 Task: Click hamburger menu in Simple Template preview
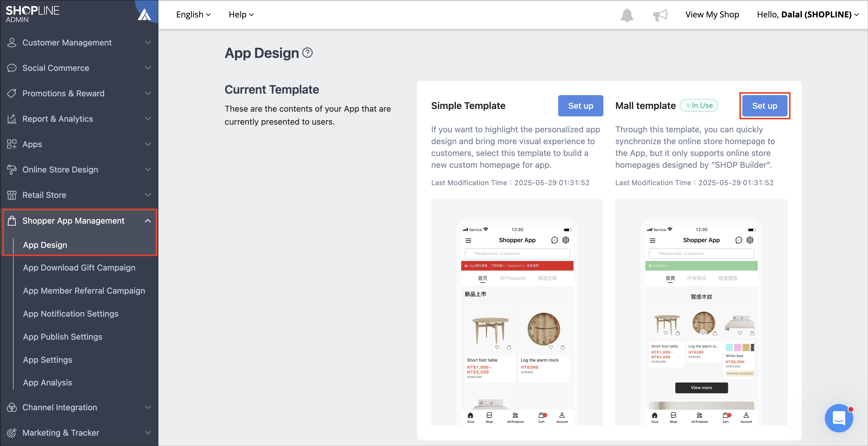tap(468, 241)
